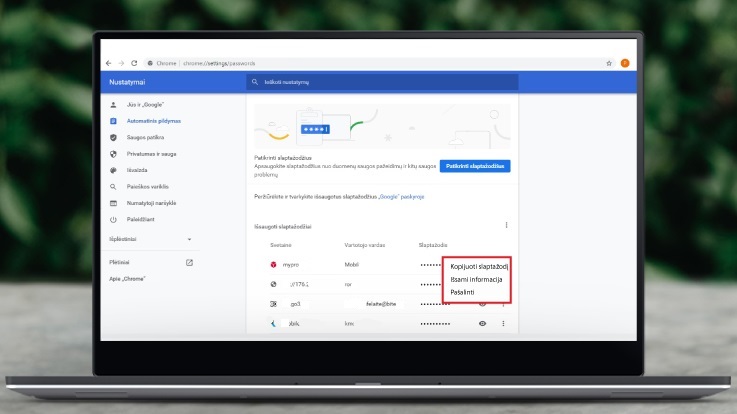Viewport: 737px width, 414px height.
Task: Bookmark this page with the star icon
Action: (x=609, y=63)
